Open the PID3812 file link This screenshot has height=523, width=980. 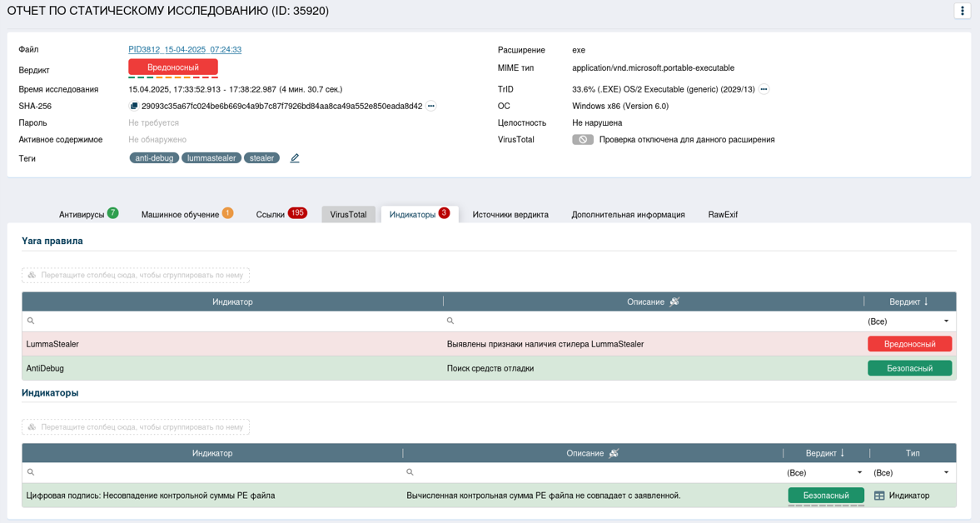pyautogui.click(x=185, y=50)
